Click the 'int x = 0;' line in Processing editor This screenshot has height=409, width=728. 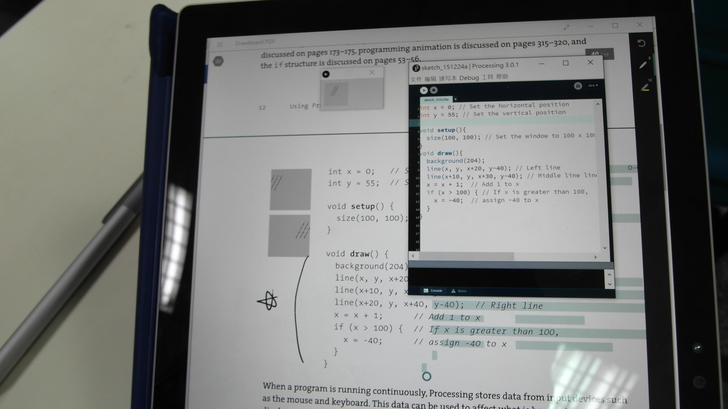coord(494,106)
